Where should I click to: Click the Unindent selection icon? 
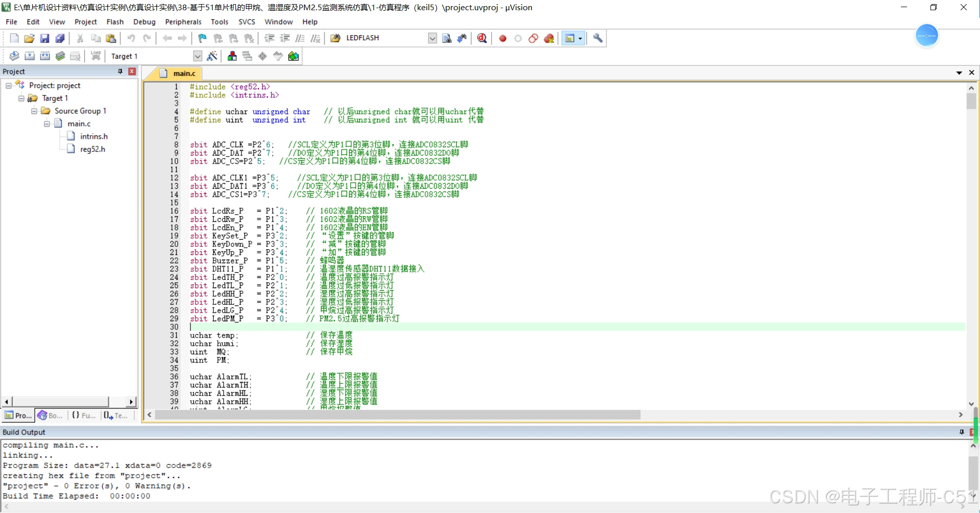tap(285, 38)
